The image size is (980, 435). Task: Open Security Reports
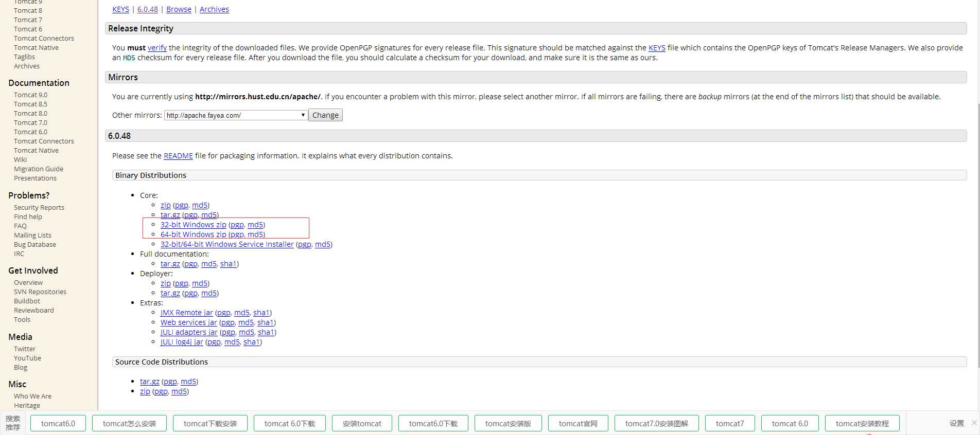tap(39, 207)
